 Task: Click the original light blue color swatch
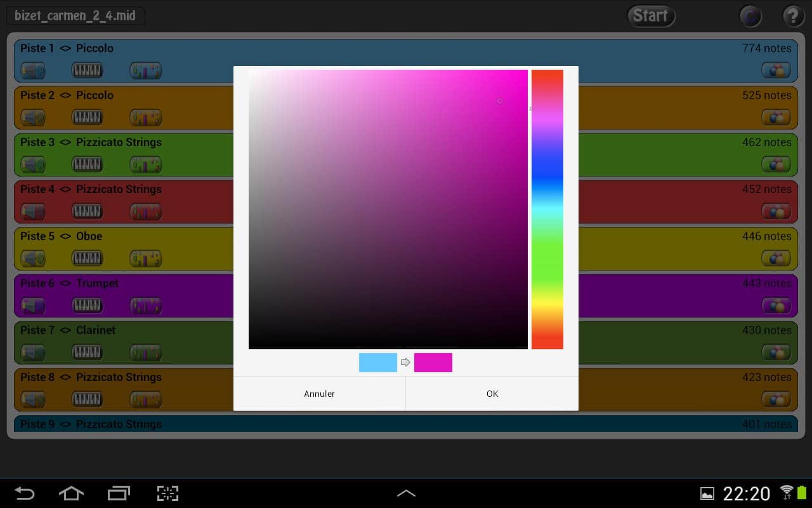[x=377, y=363]
